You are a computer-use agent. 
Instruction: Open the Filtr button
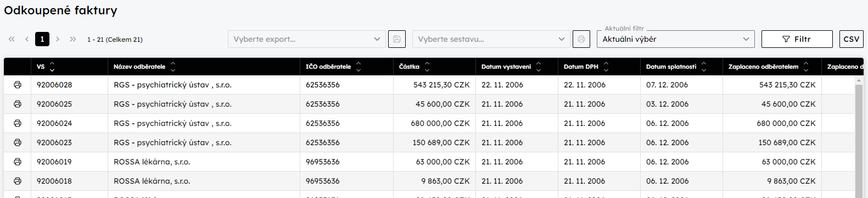tap(797, 39)
